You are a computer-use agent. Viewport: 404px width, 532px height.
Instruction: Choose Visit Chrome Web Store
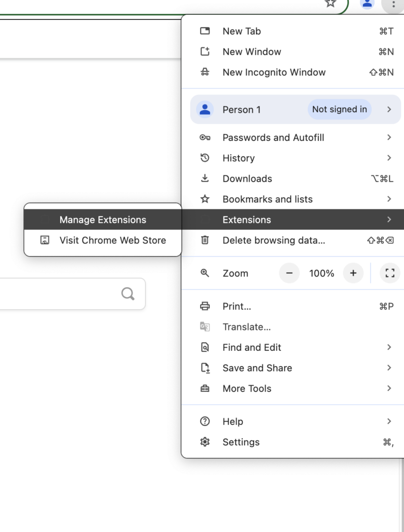102,240
